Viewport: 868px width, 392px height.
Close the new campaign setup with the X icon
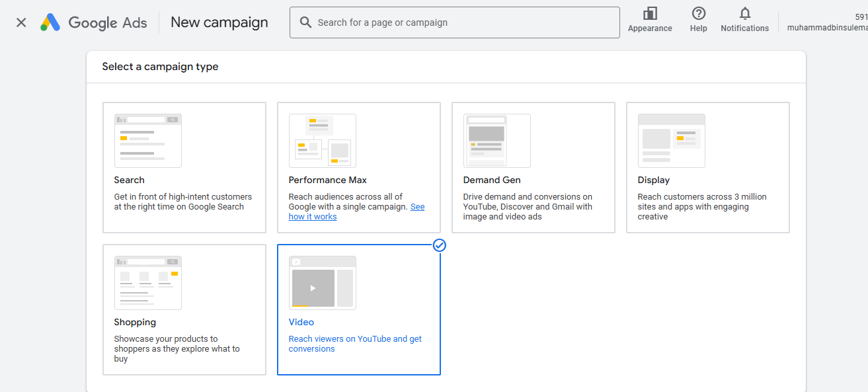coord(21,22)
